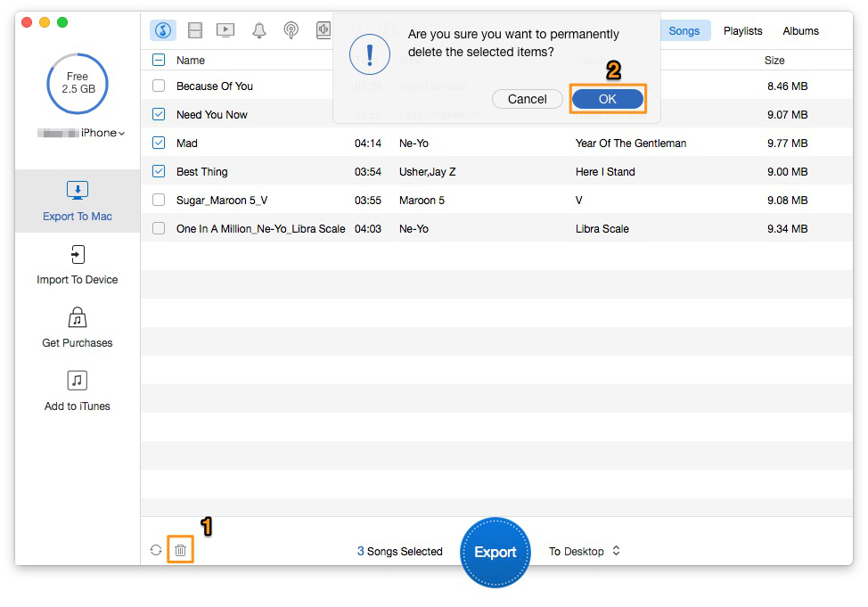
Task: Click the blue Export button
Action: (x=495, y=552)
